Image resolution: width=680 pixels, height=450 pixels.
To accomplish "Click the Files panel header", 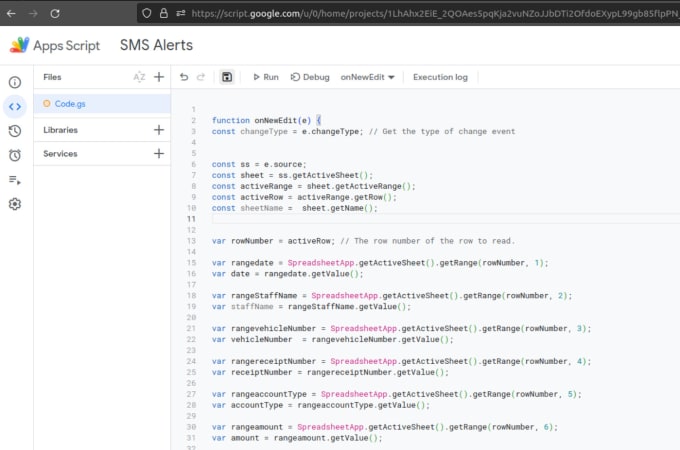I will pos(52,77).
